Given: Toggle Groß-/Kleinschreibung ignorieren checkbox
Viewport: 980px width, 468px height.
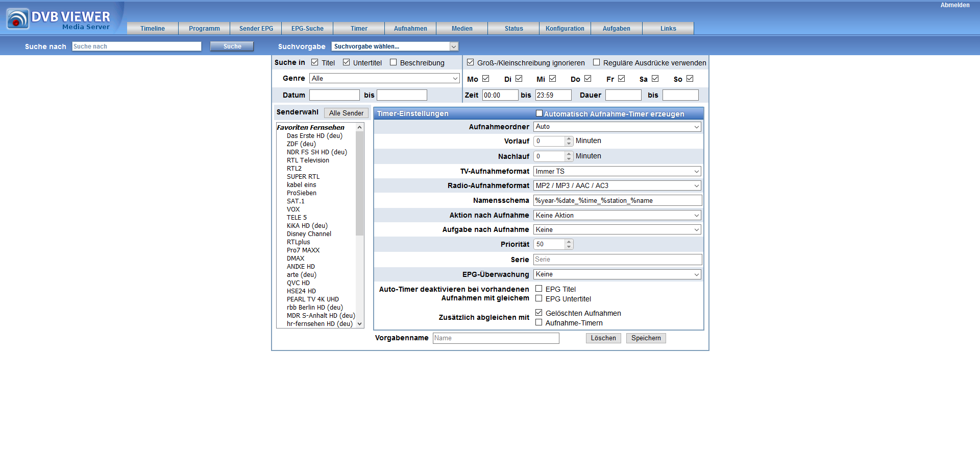Looking at the screenshot, I should tap(471, 62).
